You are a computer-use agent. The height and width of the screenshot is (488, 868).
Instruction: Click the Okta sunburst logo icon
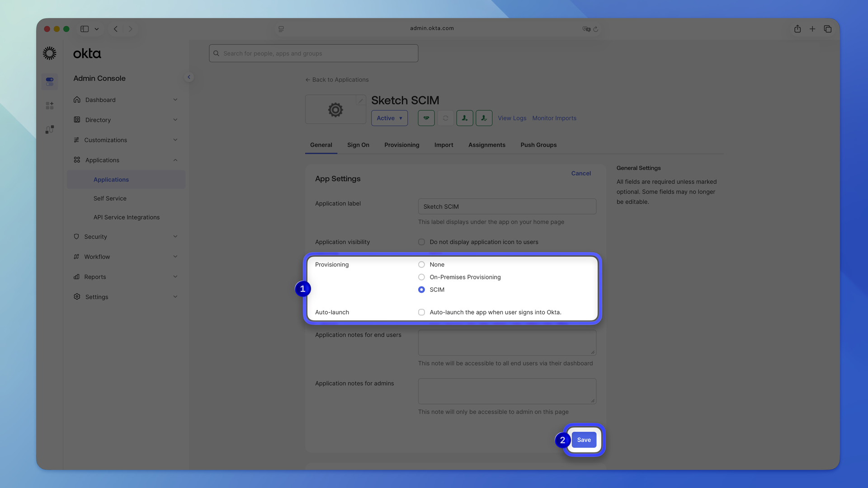[49, 53]
